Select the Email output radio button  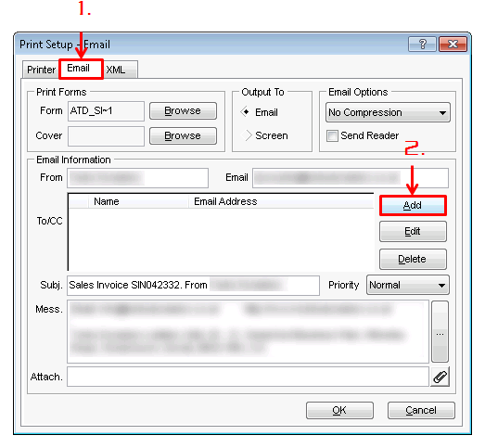click(x=246, y=111)
